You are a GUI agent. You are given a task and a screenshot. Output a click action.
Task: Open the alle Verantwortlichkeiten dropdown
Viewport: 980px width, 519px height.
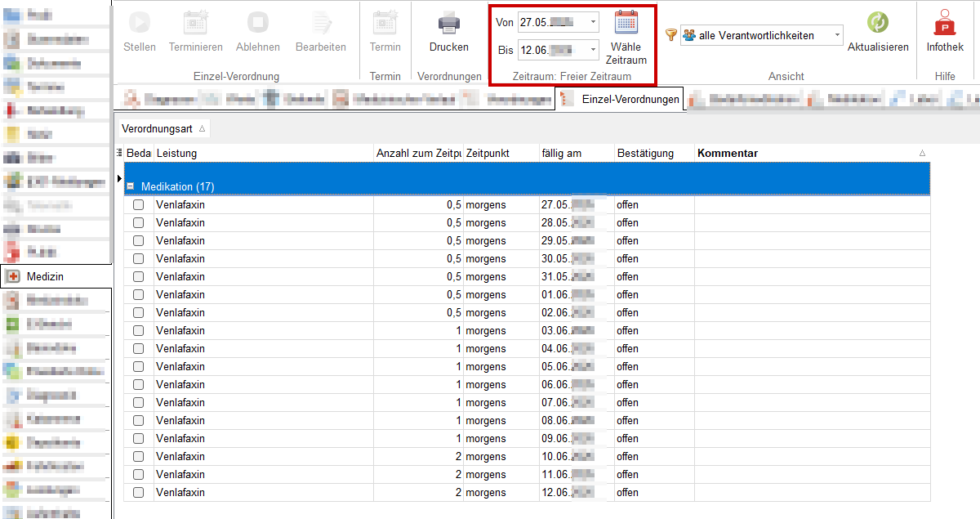[x=837, y=35]
